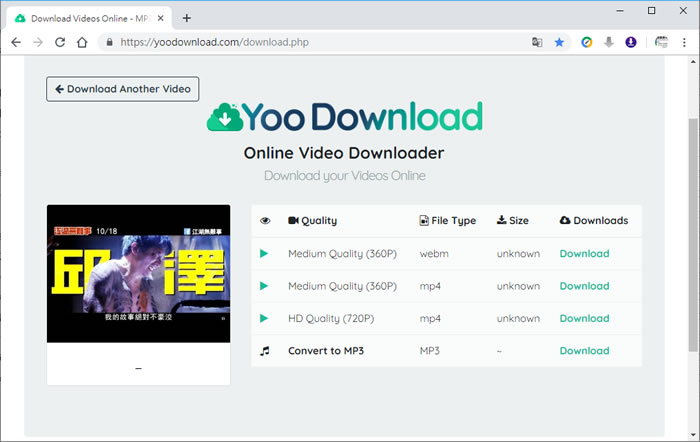Open a new browser tab
This screenshot has height=442, width=700.
(187, 18)
